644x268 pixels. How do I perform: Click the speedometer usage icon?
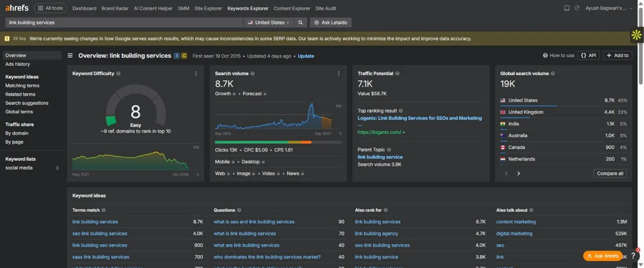coord(577,8)
